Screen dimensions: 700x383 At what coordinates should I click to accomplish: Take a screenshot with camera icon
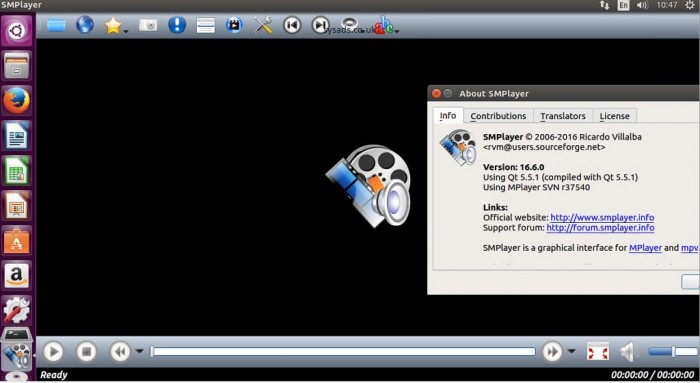pos(148,25)
